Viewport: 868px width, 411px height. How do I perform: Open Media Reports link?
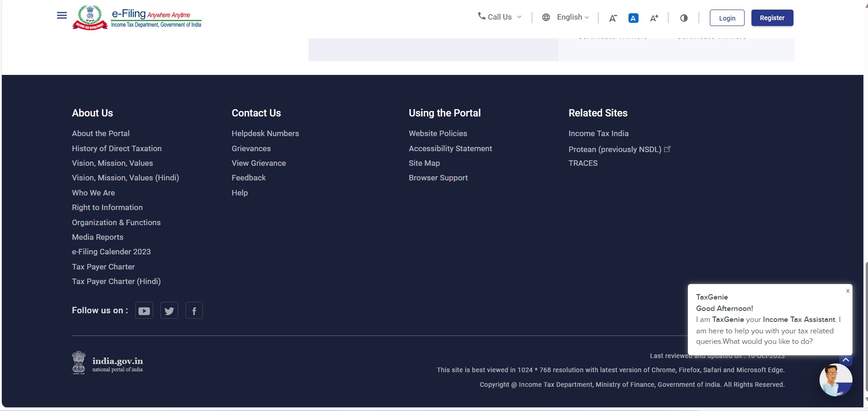coord(97,237)
